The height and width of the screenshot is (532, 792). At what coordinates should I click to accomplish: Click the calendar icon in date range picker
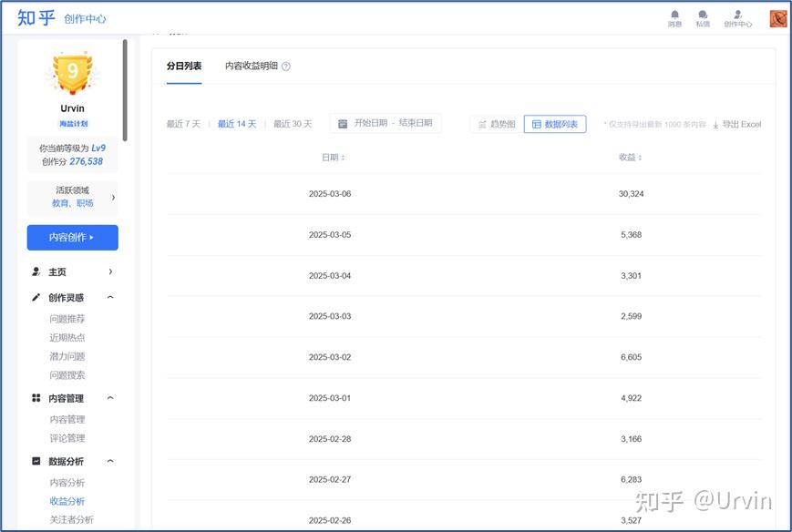pos(343,124)
